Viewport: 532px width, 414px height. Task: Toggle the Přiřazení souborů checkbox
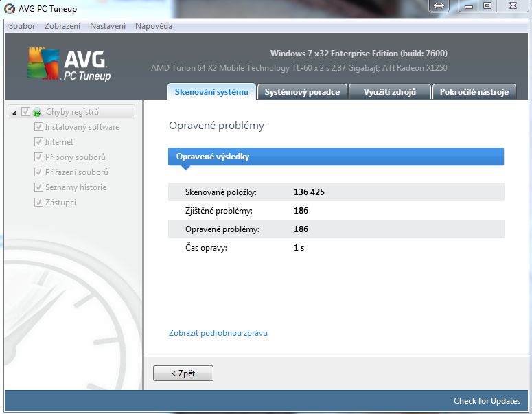click(38, 172)
